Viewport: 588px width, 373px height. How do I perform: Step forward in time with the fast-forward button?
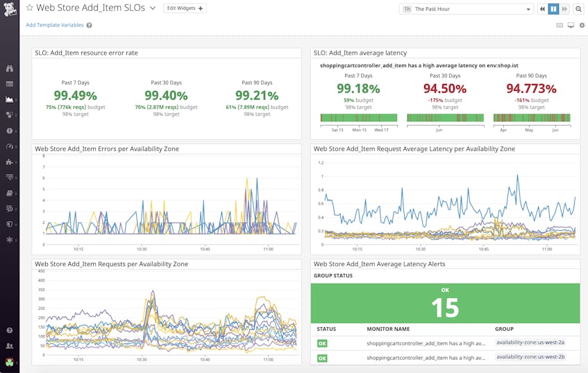[x=564, y=9]
